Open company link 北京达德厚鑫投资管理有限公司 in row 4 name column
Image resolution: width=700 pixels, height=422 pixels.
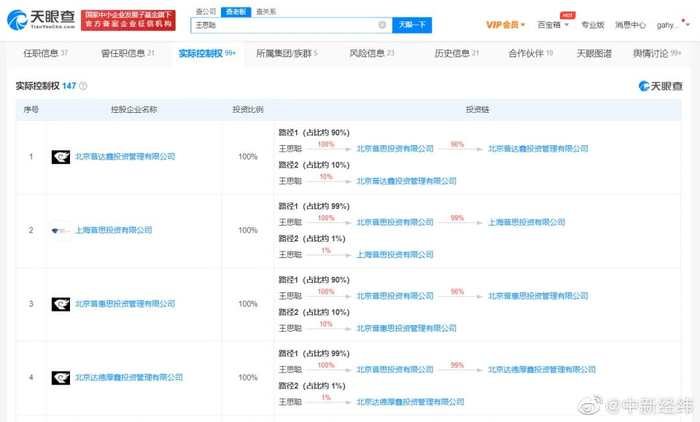(x=129, y=378)
